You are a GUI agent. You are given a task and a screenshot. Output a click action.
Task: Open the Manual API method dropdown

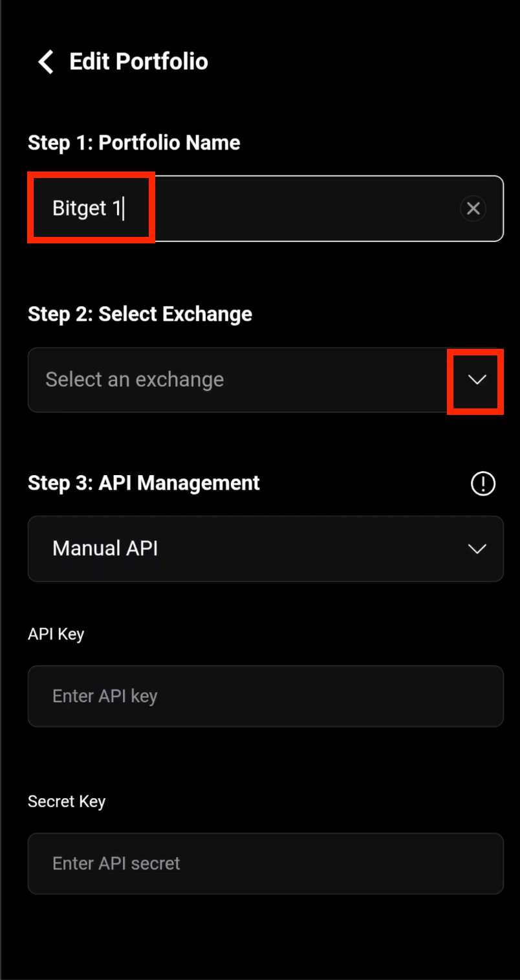(265, 548)
